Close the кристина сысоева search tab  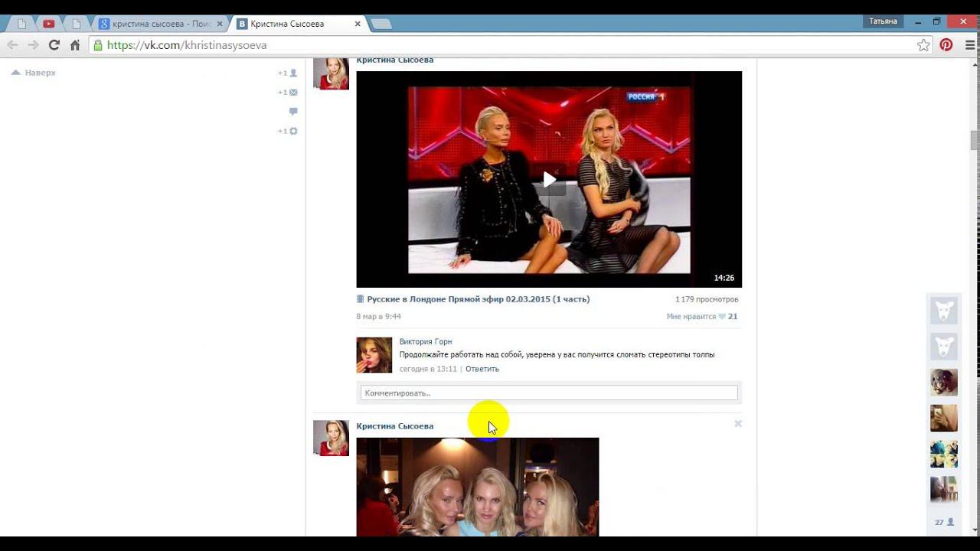click(x=220, y=24)
